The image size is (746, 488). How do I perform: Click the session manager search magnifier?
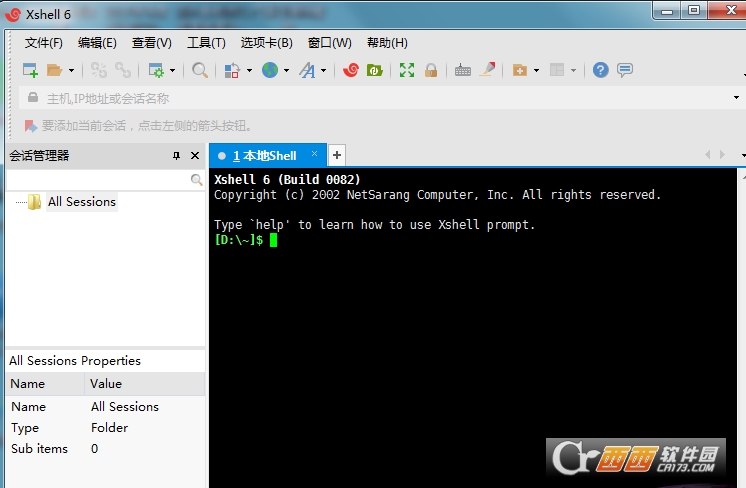196,179
